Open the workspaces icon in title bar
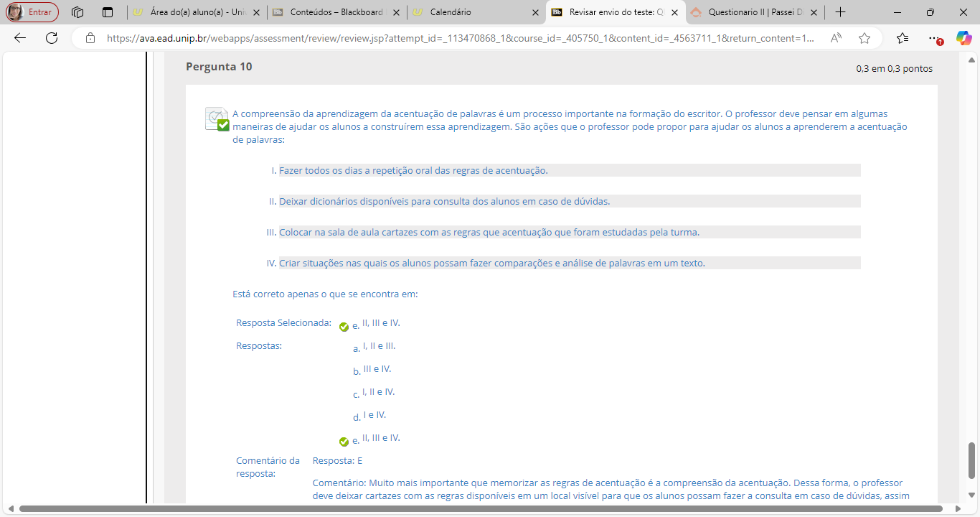Image resolution: width=980 pixels, height=517 pixels. [x=78, y=12]
